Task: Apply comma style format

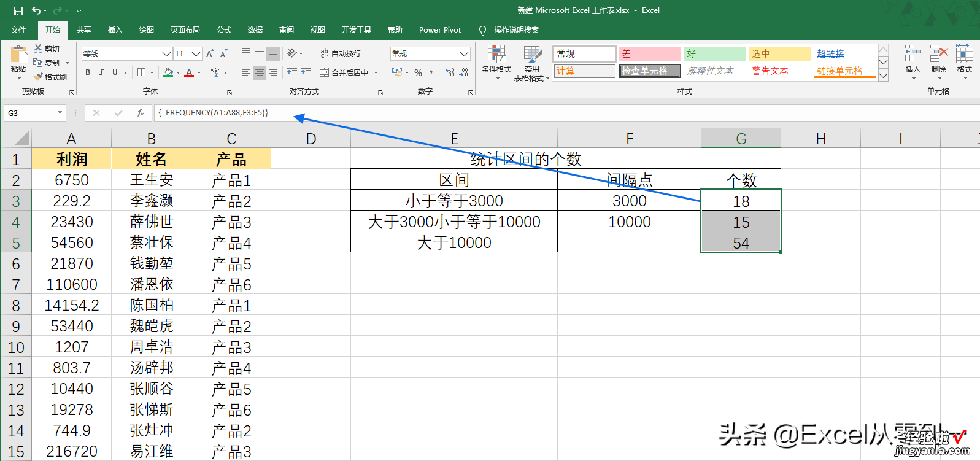Action: point(431,72)
